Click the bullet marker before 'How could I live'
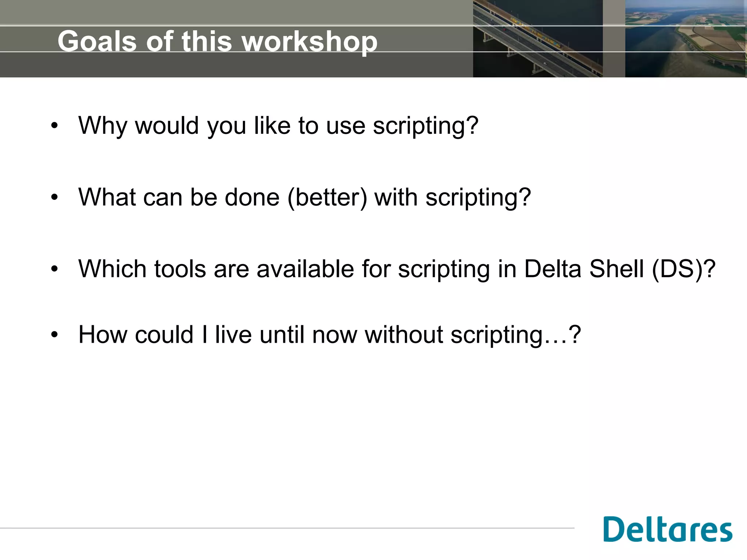The height and width of the screenshot is (560, 747). (55, 335)
